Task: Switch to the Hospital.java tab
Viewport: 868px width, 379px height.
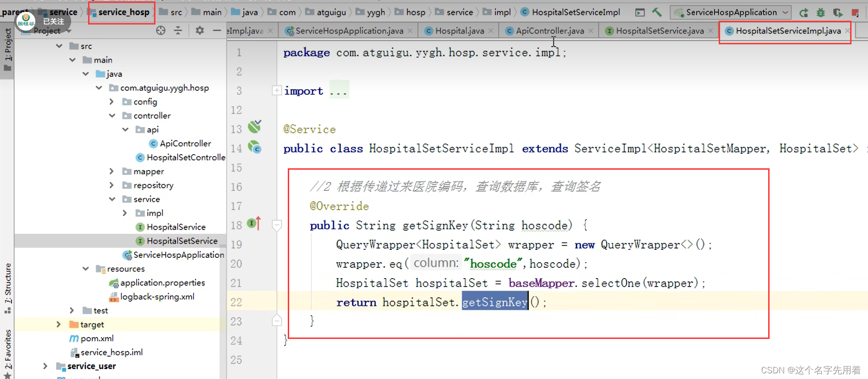Action: point(459,31)
